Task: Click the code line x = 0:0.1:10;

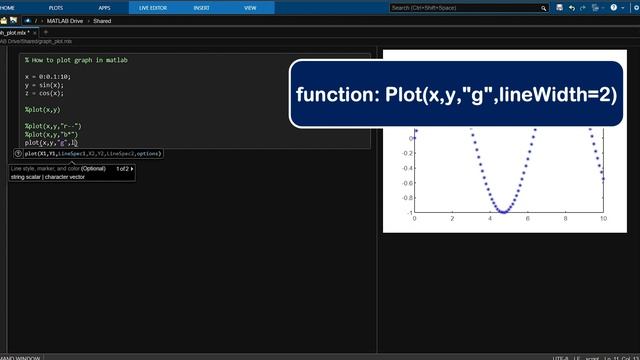Action: [x=47, y=77]
